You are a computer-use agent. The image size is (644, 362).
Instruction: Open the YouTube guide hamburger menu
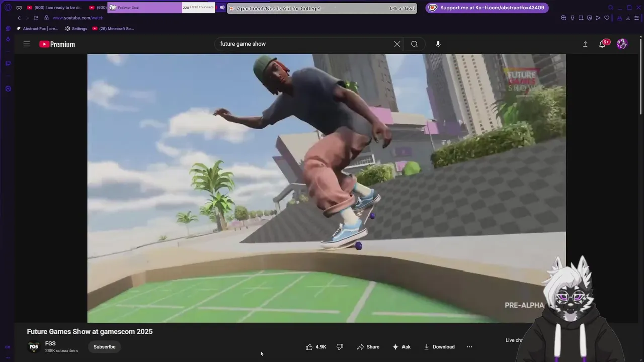27,44
